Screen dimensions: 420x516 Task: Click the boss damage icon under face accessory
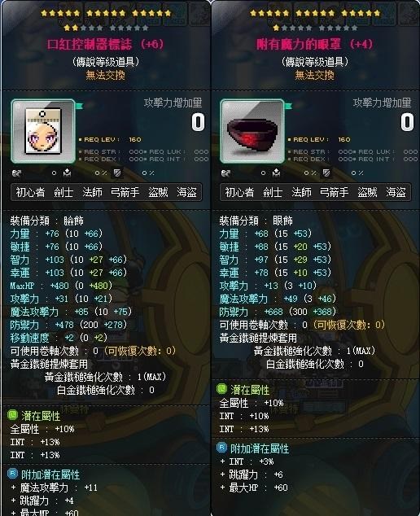click(67, 173)
